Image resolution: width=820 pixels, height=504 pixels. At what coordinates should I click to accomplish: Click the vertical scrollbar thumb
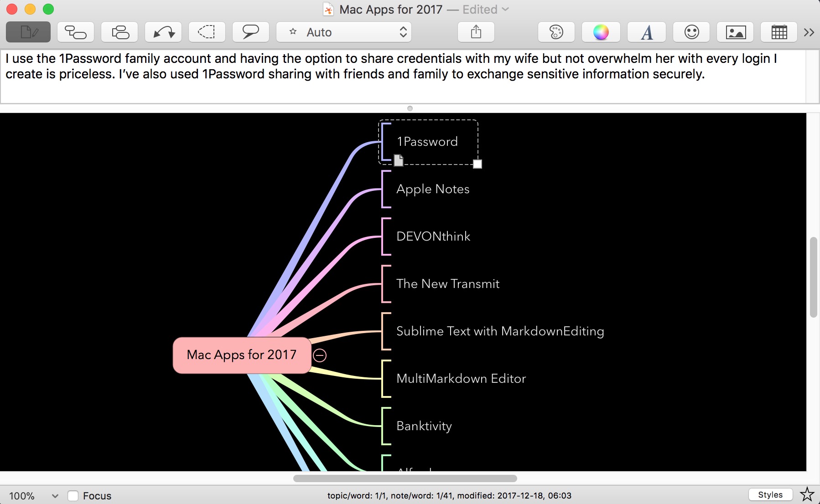(813, 277)
